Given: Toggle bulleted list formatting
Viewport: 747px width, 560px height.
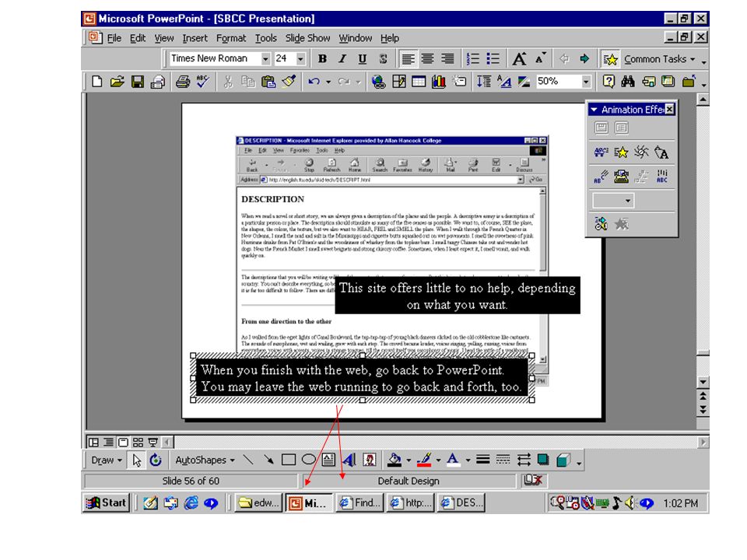Looking at the screenshot, I should pyautogui.click(x=493, y=59).
